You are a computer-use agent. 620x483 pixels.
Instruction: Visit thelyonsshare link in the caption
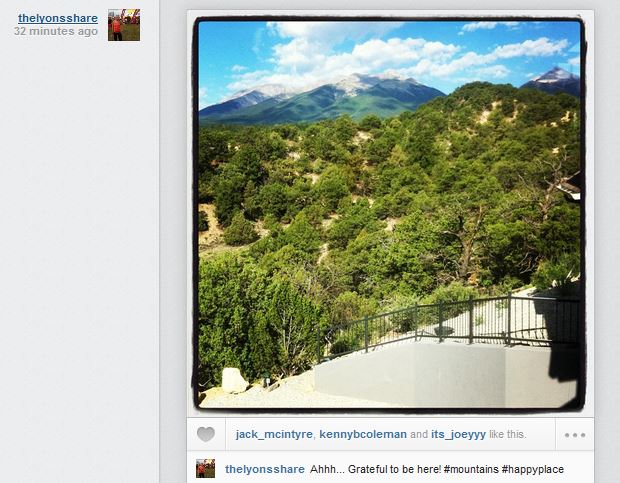coord(265,469)
